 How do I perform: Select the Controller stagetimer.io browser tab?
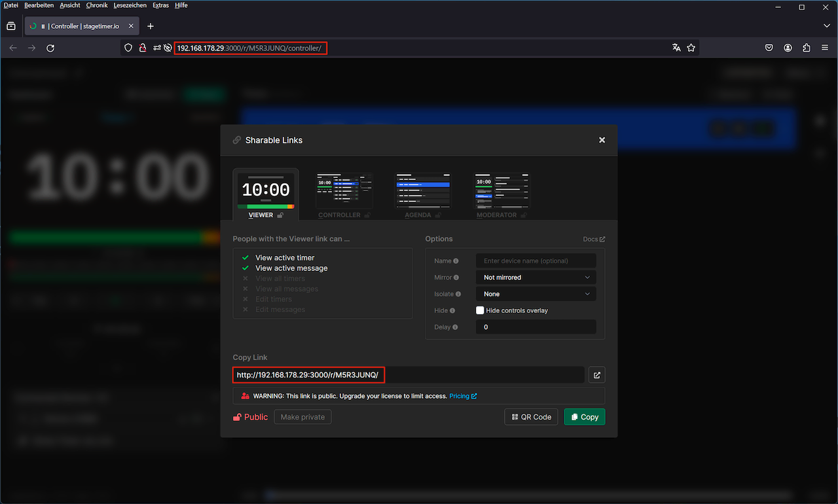[x=79, y=26]
